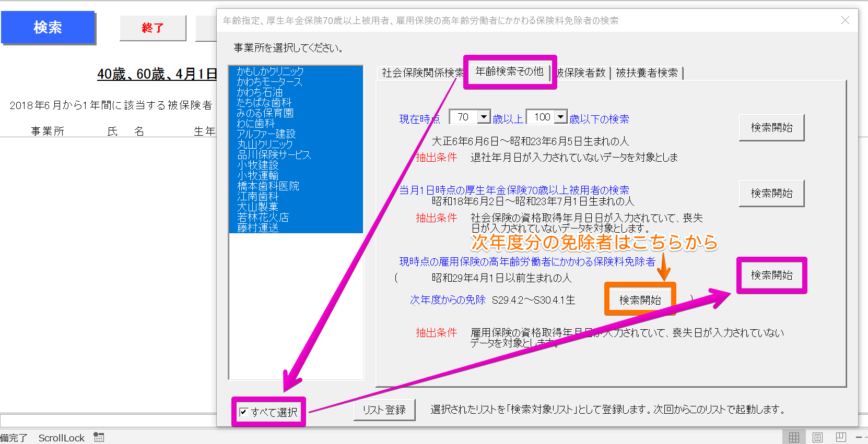Image resolution: width=868 pixels, height=444 pixels.
Task: Select 江南歯科 in the office list
Action: 296,197
